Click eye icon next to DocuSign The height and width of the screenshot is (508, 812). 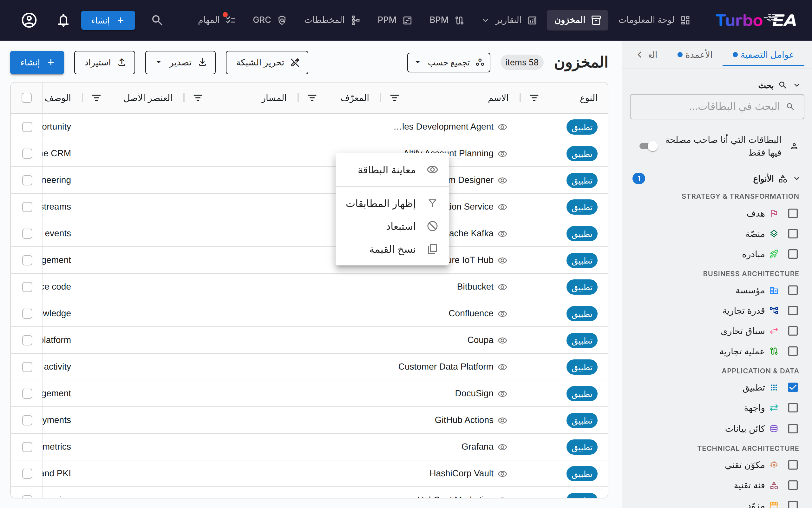pos(502,393)
